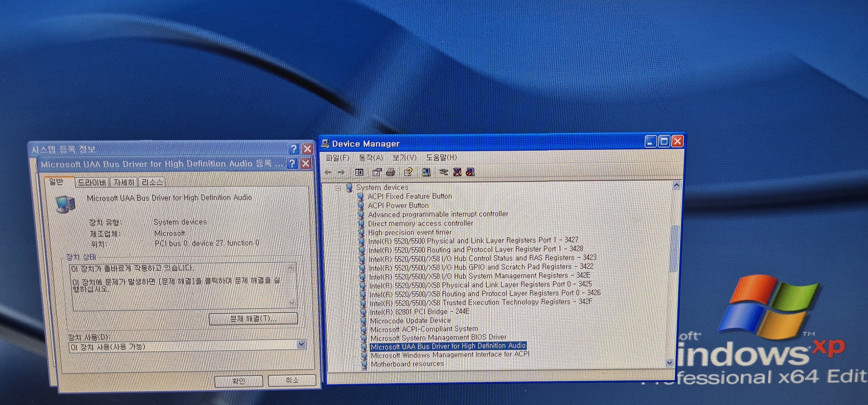The image size is (868, 405).
Task: Click the Update Driver toolbar icon
Action: tap(443, 172)
